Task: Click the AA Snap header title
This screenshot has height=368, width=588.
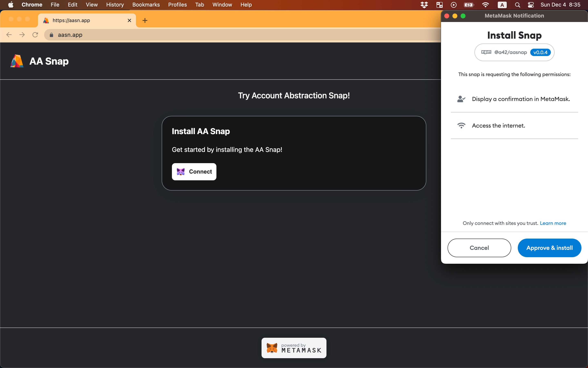Action: (49, 61)
